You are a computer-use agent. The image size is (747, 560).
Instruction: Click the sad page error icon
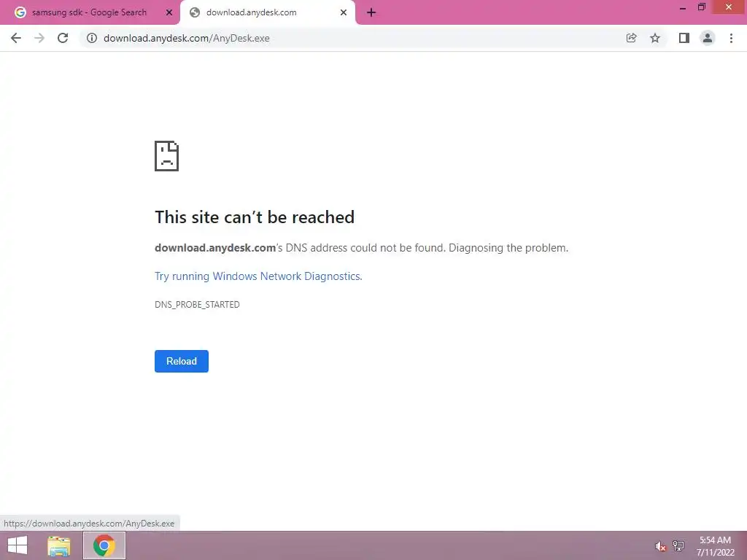click(167, 156)
